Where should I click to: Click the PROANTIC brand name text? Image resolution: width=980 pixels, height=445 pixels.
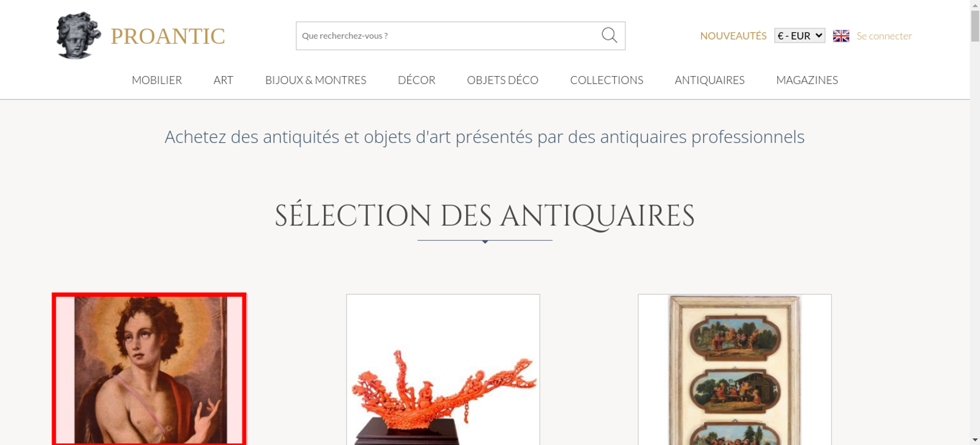pyautogui.click(x=168, y=36)
